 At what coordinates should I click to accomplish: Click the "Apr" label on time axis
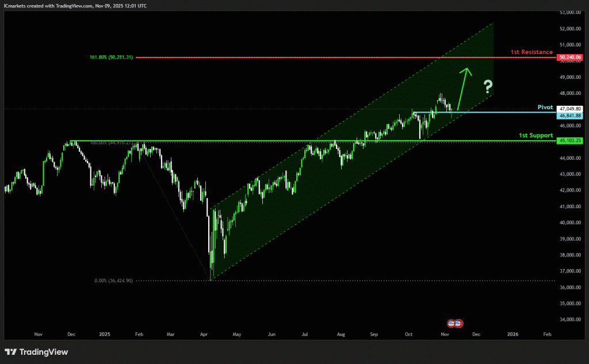coord(204,334)
